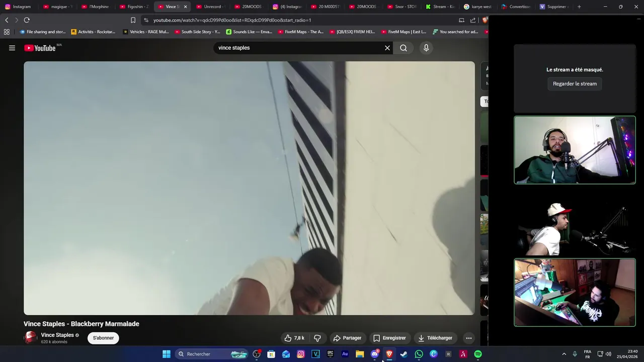Open Adobe Audition from taskbar
Viewport: 644px width, 362px height.
(345, 354)
